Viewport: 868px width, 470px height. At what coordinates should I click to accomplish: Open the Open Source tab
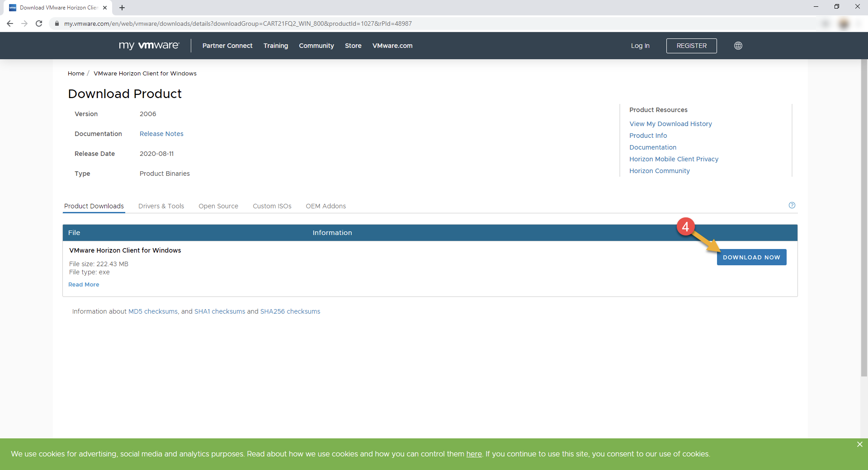pos(218,206)
